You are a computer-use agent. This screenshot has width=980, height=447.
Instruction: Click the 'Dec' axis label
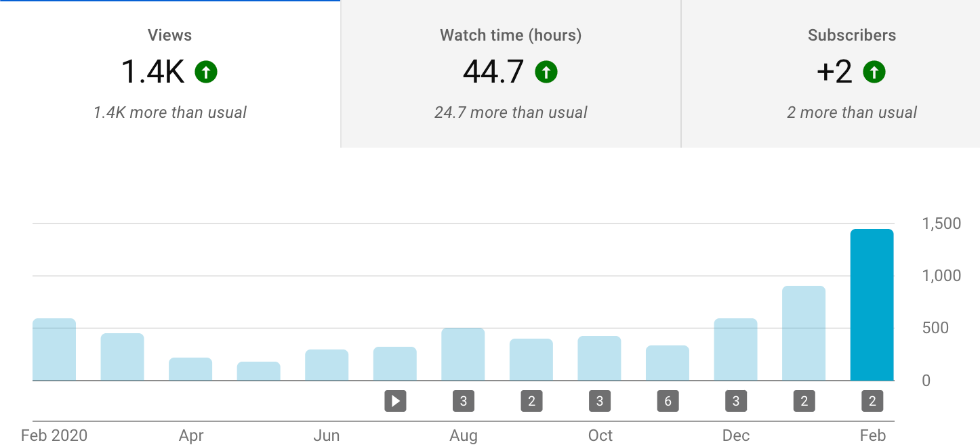click(736, 435)
